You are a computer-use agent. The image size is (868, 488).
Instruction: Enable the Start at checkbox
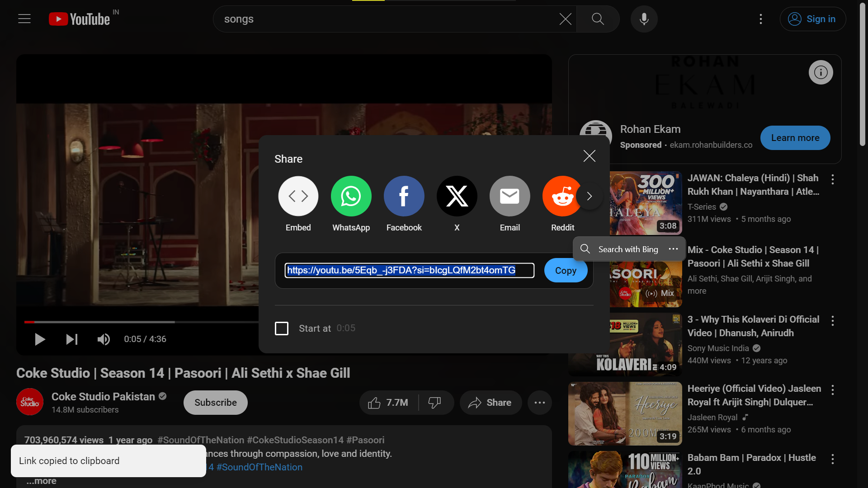[282, 328]
